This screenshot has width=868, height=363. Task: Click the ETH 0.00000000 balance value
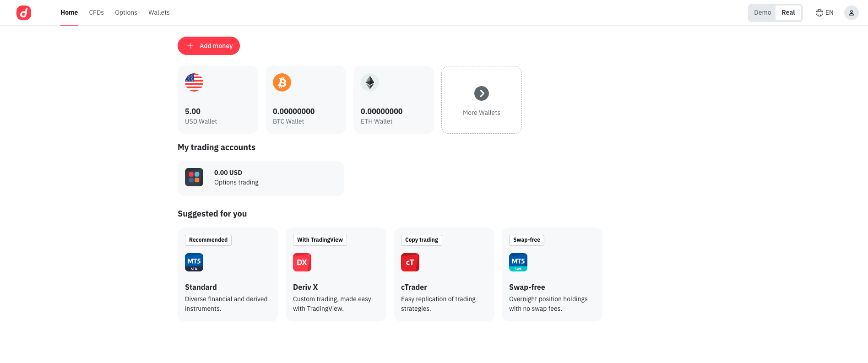tap(382, 111)
